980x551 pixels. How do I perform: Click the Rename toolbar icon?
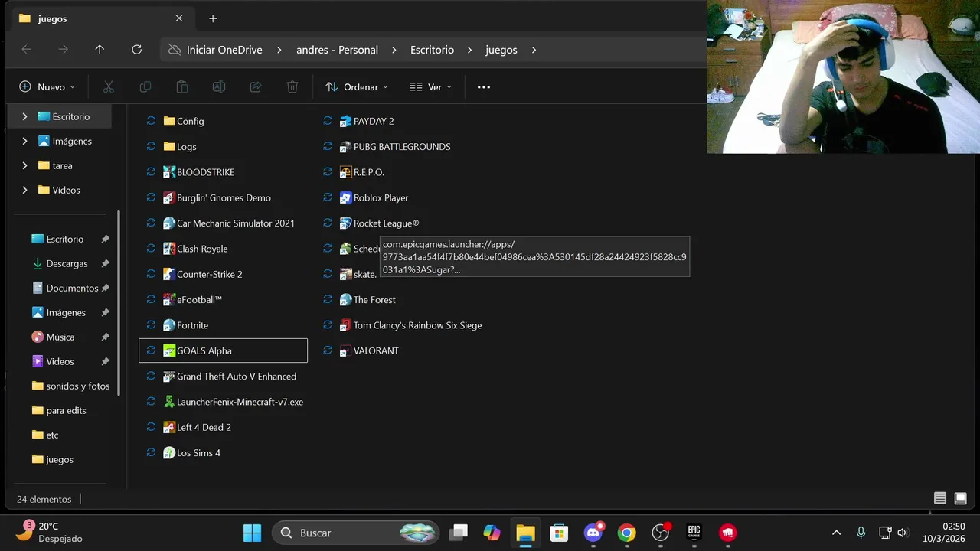219,87
